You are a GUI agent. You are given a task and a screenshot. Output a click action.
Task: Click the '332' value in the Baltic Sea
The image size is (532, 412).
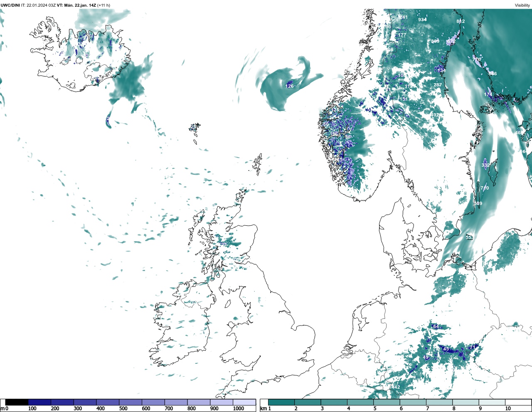485,165
